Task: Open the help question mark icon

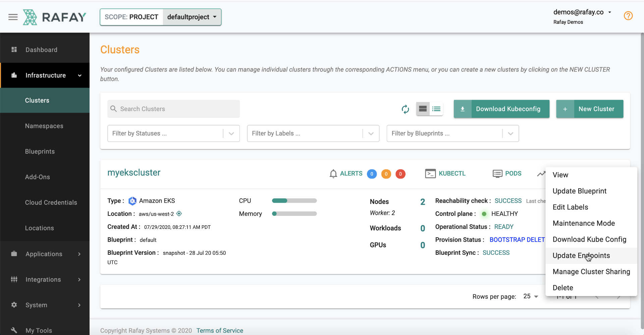Action: point(628,16)
